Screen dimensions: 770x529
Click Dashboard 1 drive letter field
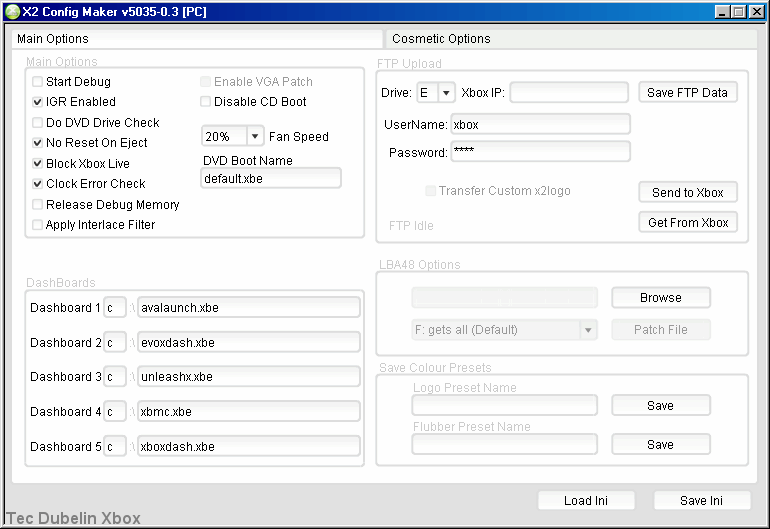pos(115,307)
